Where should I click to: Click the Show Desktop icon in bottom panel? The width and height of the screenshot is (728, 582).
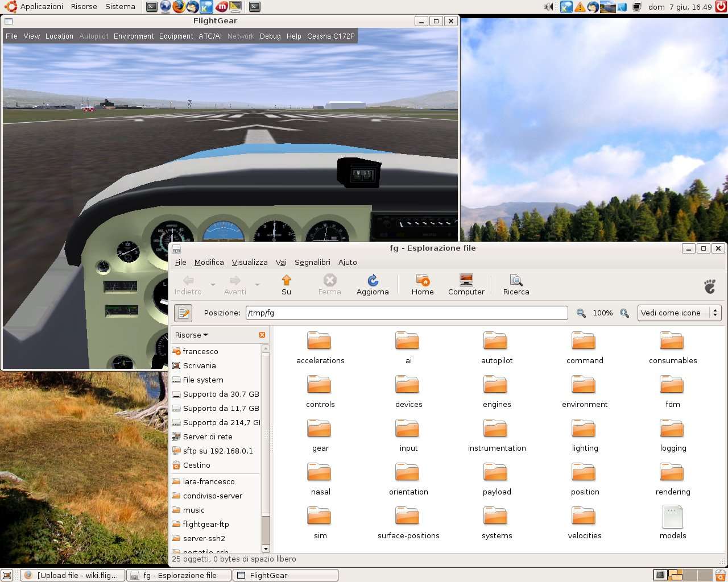pyautogui.click(x=7, y=575)
